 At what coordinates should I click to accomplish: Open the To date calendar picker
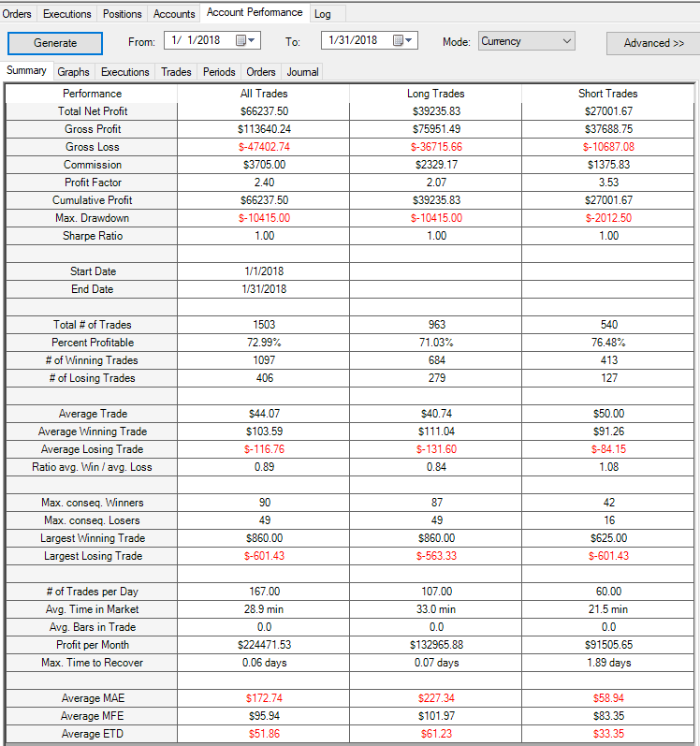(x=402, y=41)
